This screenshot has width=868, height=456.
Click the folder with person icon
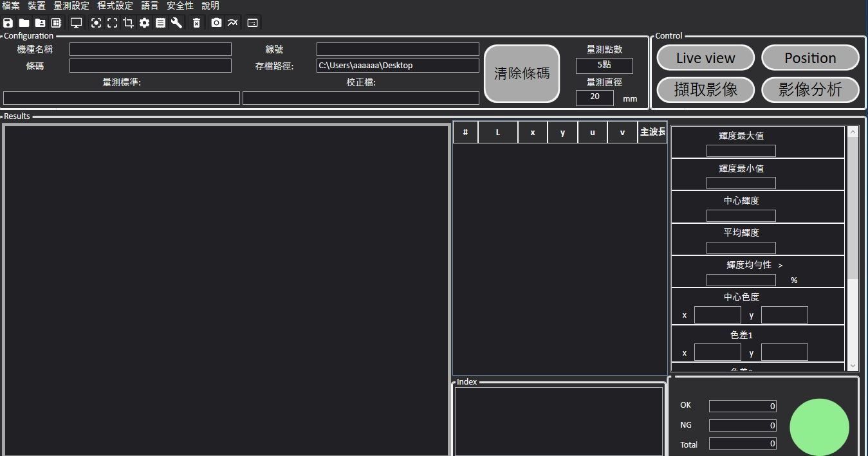point(40,23)
